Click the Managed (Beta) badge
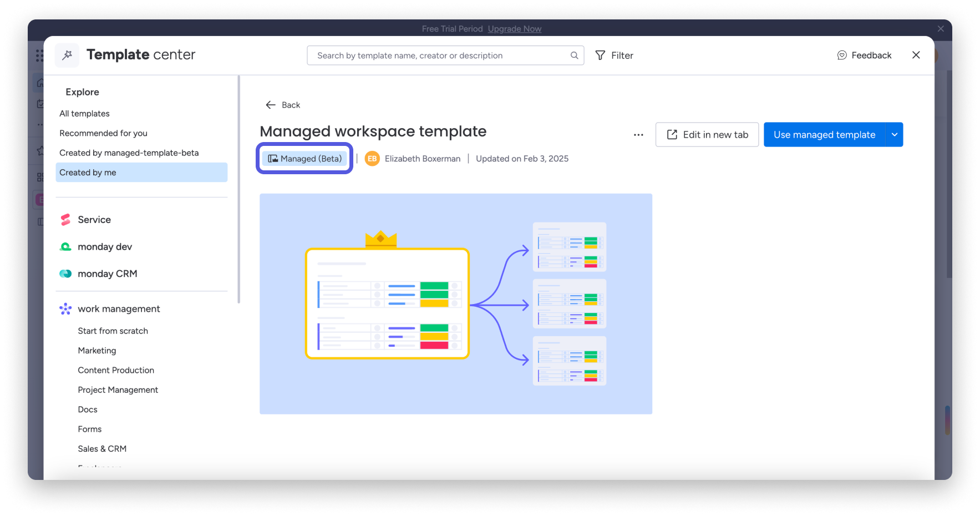The height and width of the screenshot is (516, 980). tap(304, 159)
